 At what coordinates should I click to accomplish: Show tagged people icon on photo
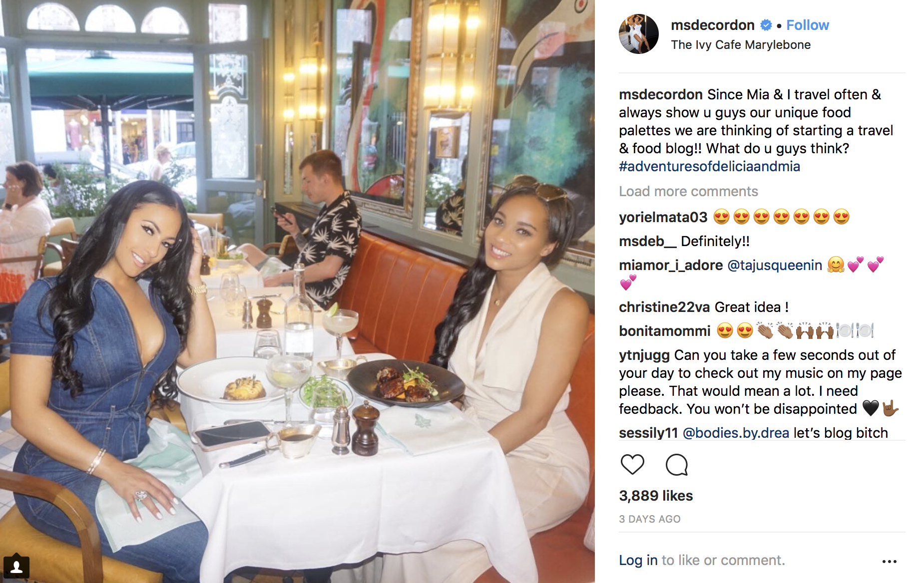pos(16,567)
